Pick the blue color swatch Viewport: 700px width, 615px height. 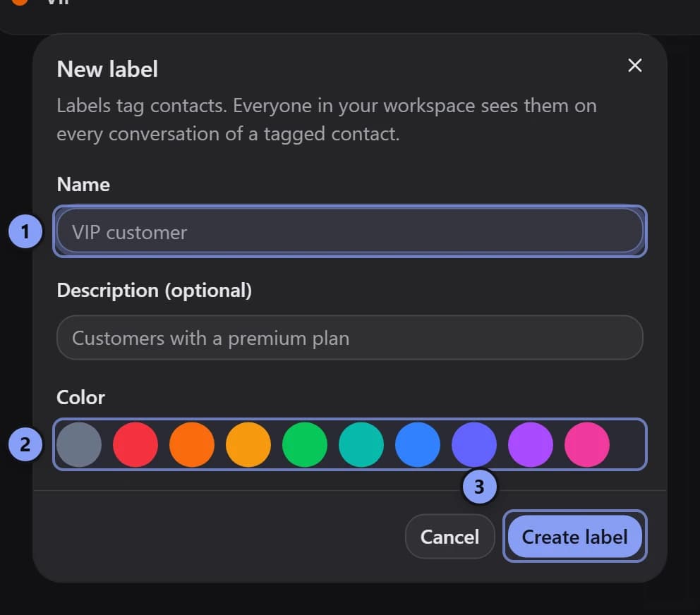[418, 444]
